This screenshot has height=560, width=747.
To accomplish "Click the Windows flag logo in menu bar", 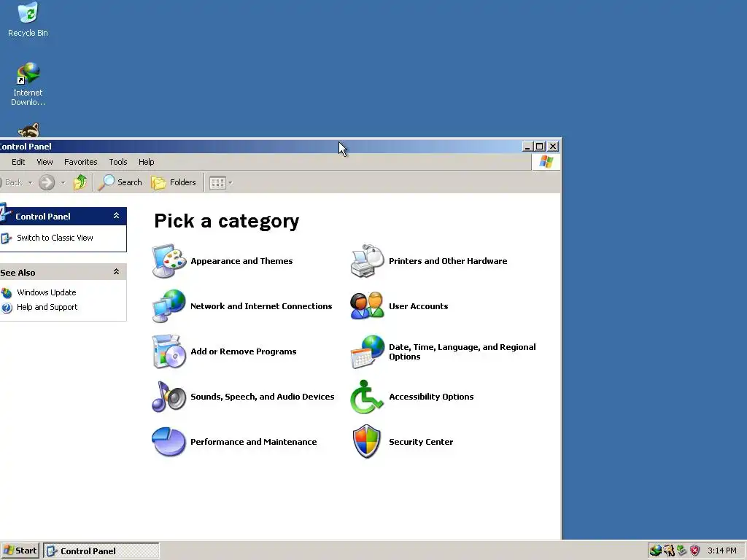I will pyautogui.click(x=546, y=162).
